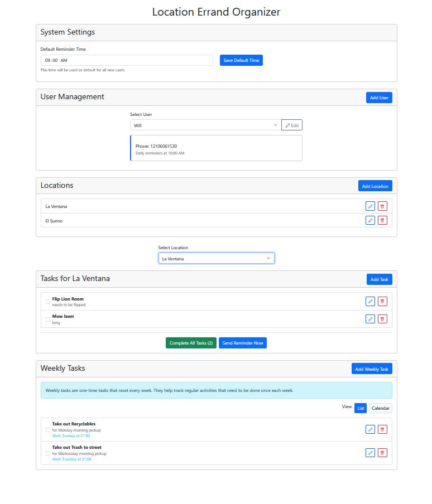Click the delete icon for La Ventana location
Screen dimensions: 432x504
(382, 206)
